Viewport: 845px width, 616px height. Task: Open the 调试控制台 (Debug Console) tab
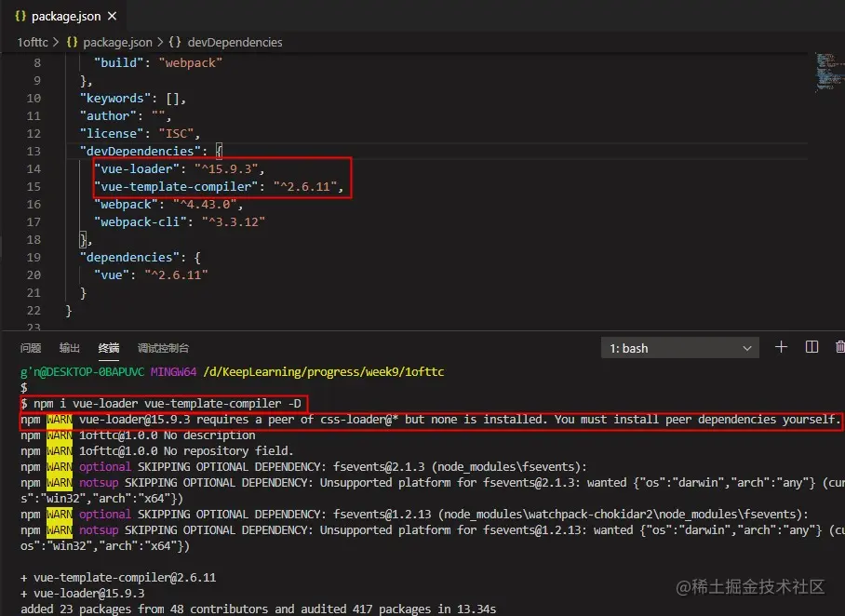[163, 348]
